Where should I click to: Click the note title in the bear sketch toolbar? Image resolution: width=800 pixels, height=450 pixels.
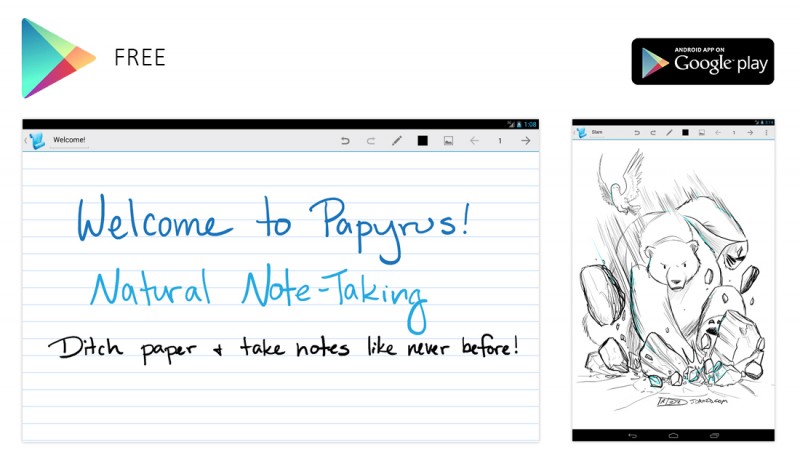[x=597, y=132]
